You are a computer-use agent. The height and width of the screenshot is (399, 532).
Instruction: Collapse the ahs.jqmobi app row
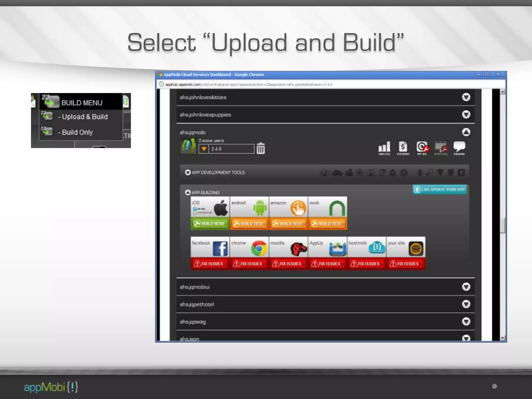[466, 132]
